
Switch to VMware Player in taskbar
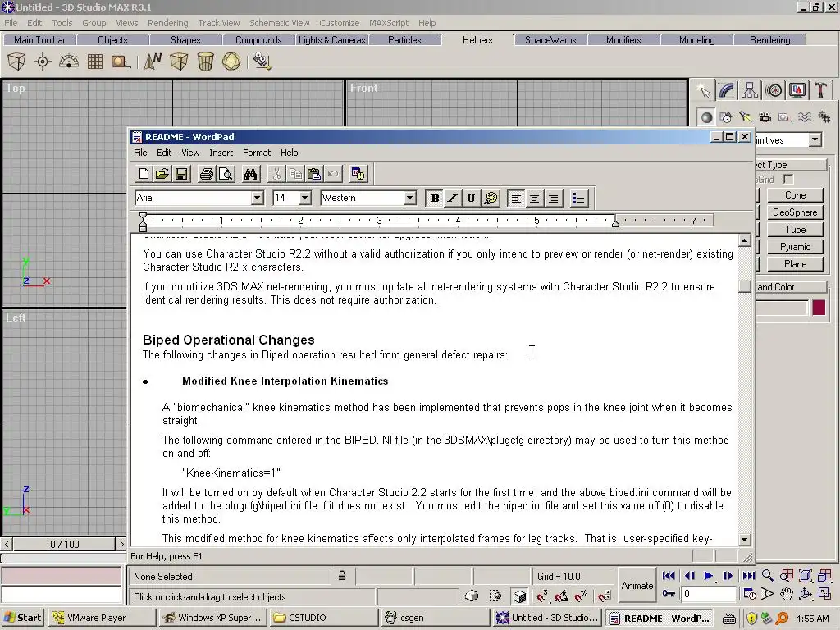click(x=103, y=618)
